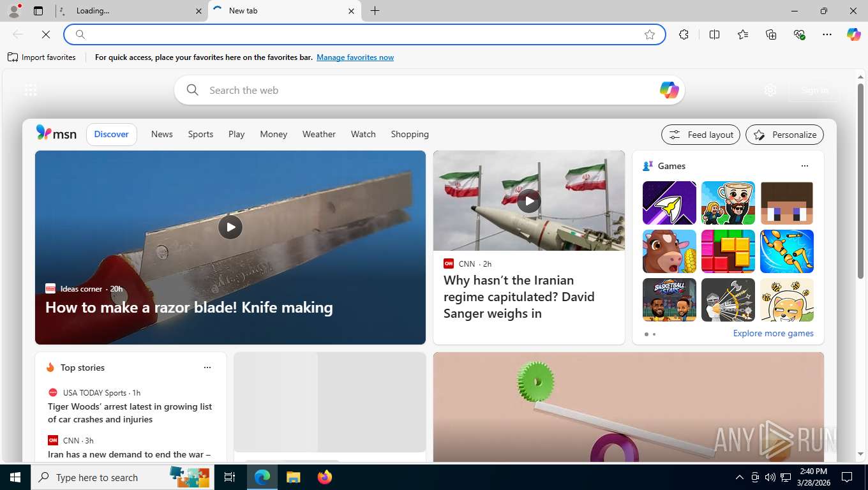Open the Iranian regime capitulated headline
This screenshot has height=490, width=868.
point(520,297)
